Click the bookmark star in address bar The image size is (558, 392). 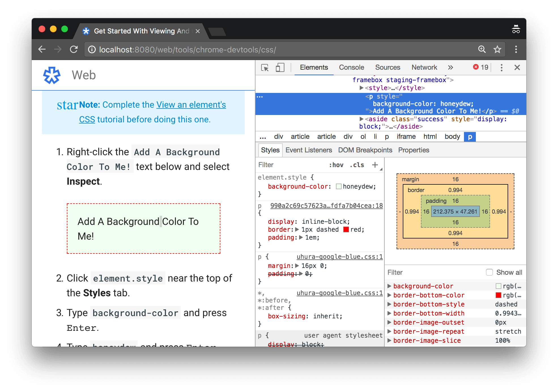coord(497,49)
